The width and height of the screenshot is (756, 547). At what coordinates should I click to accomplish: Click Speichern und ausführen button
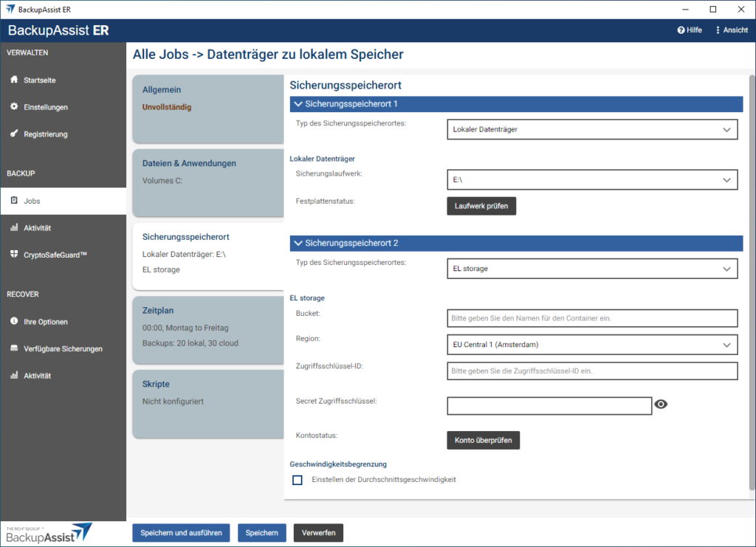coord(181,533)
